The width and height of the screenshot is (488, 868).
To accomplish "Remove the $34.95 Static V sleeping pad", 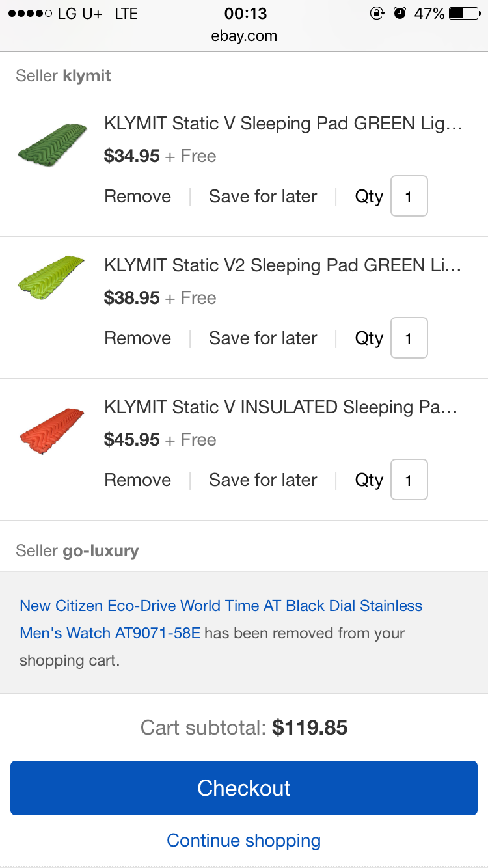I will (x=138, y=197).
